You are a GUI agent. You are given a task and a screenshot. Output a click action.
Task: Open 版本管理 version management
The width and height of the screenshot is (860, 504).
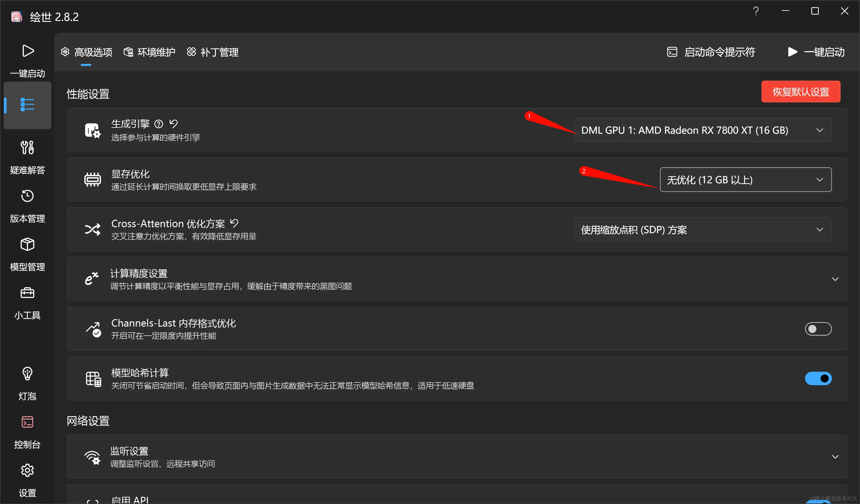(27, 206)
